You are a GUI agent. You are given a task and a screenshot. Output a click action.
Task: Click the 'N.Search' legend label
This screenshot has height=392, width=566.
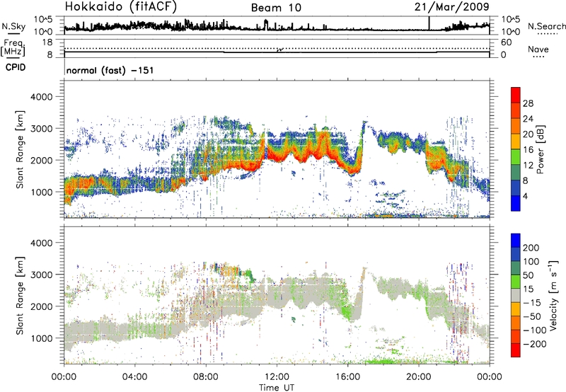click(x=546, y=26)
